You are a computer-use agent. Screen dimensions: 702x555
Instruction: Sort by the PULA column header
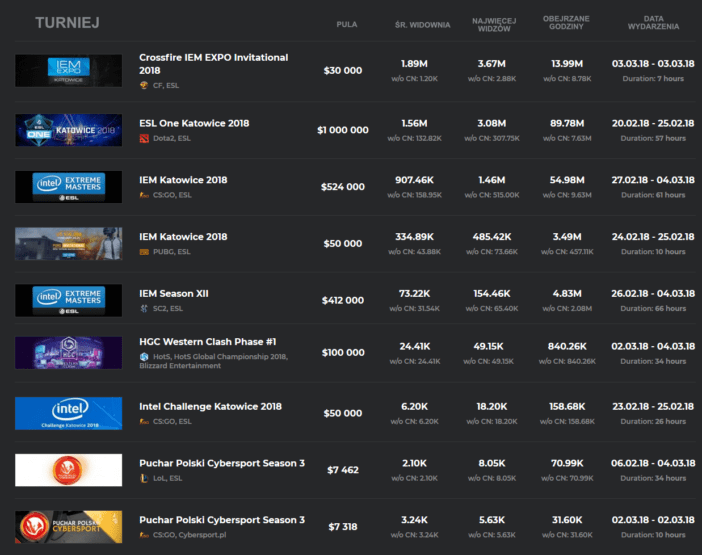click(x=347, y=25)
